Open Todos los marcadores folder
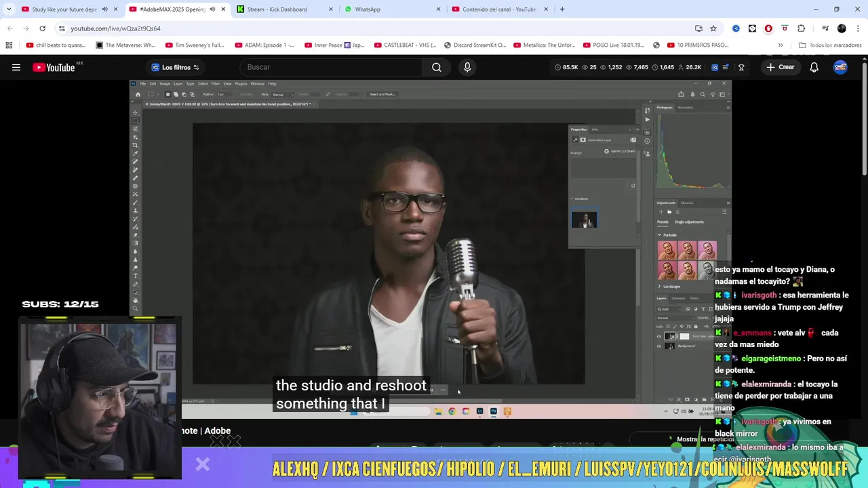Viewport: 868px width, 488px height. (x=830, y=45)
